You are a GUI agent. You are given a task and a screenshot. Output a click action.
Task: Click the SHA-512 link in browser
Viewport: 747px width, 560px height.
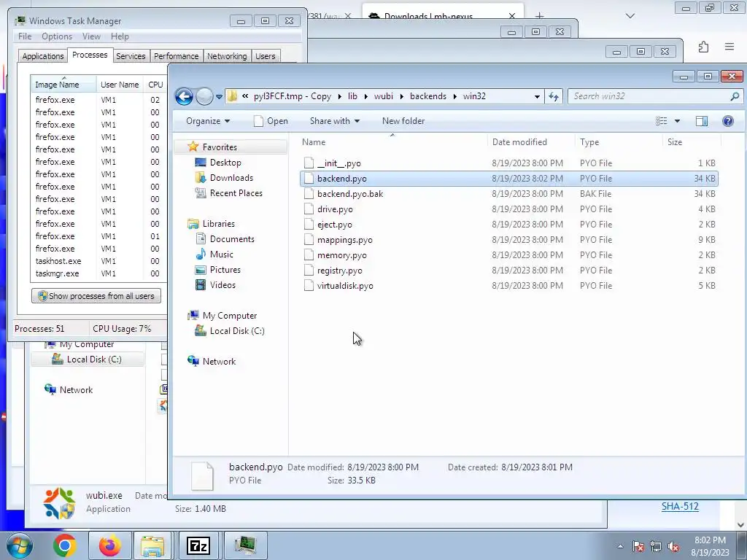click(x=680, y=507)
